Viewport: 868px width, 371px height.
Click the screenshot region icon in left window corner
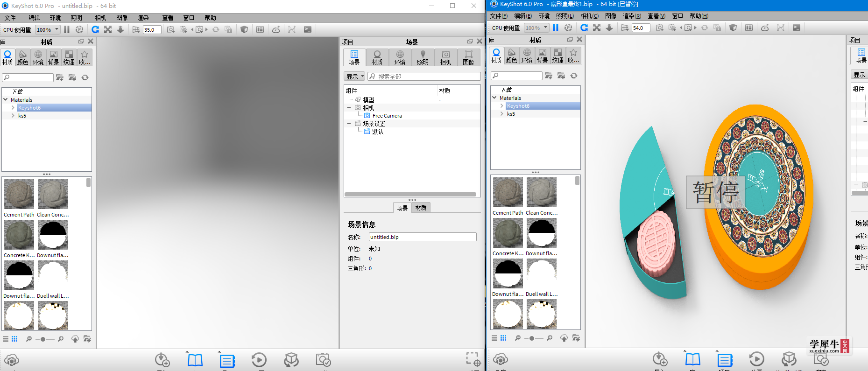point(473,359)
